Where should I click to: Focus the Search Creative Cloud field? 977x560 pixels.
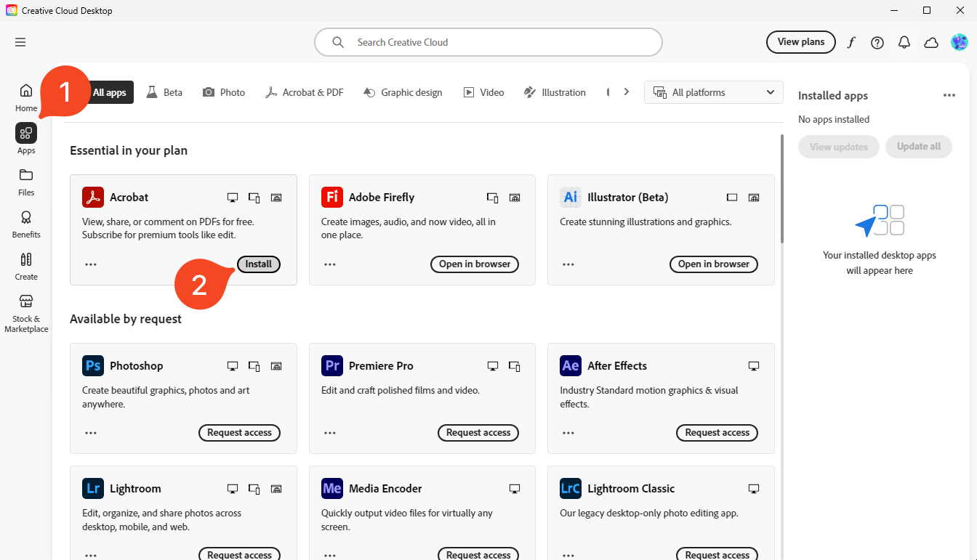click(488, 42)
